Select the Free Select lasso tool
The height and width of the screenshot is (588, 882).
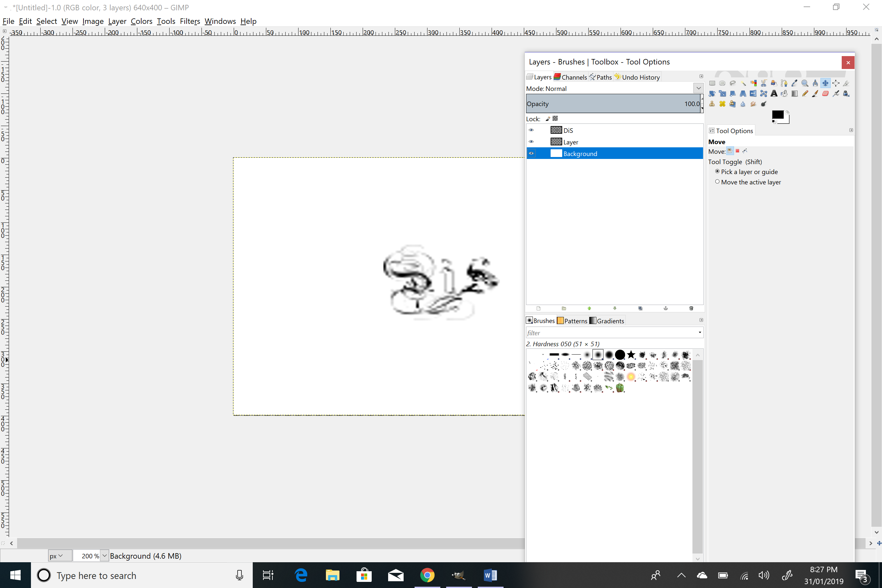732,83
